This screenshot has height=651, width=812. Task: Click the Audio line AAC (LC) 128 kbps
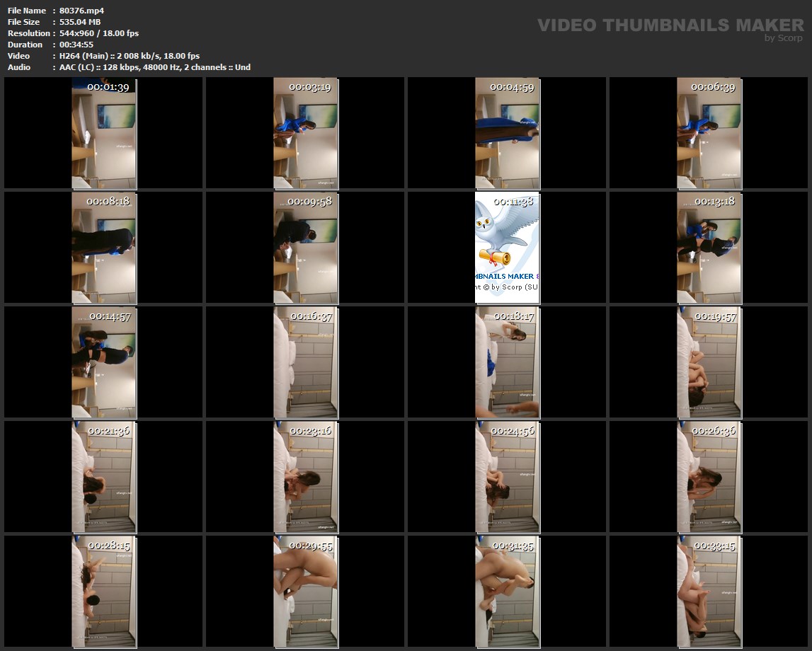[x=155, y=67]
